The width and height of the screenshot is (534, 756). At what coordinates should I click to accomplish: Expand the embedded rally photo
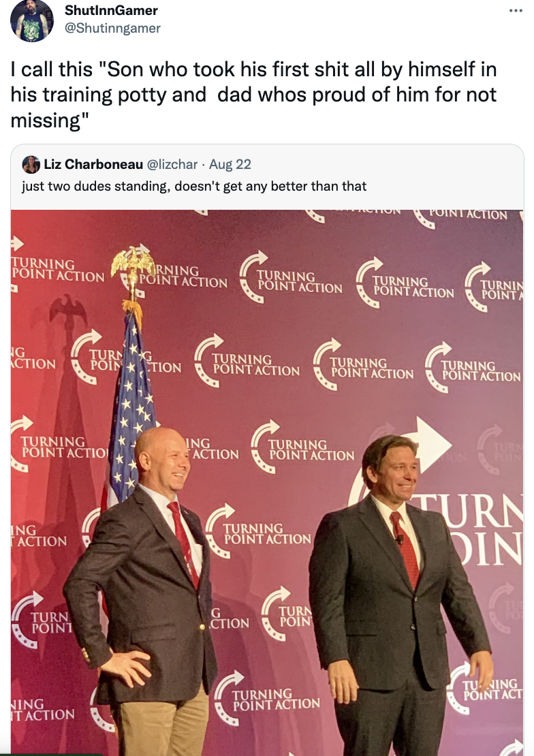tap(267, 477)
